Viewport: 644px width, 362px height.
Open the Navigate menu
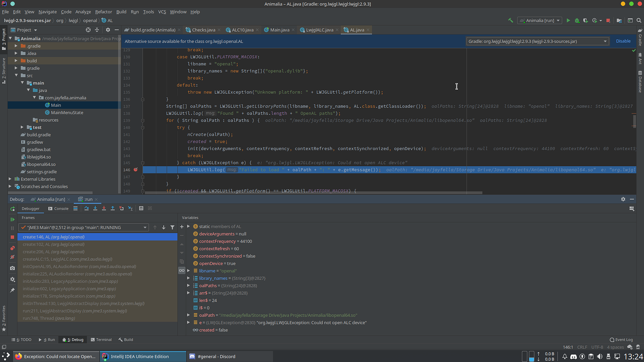click(x=47, y=12)
